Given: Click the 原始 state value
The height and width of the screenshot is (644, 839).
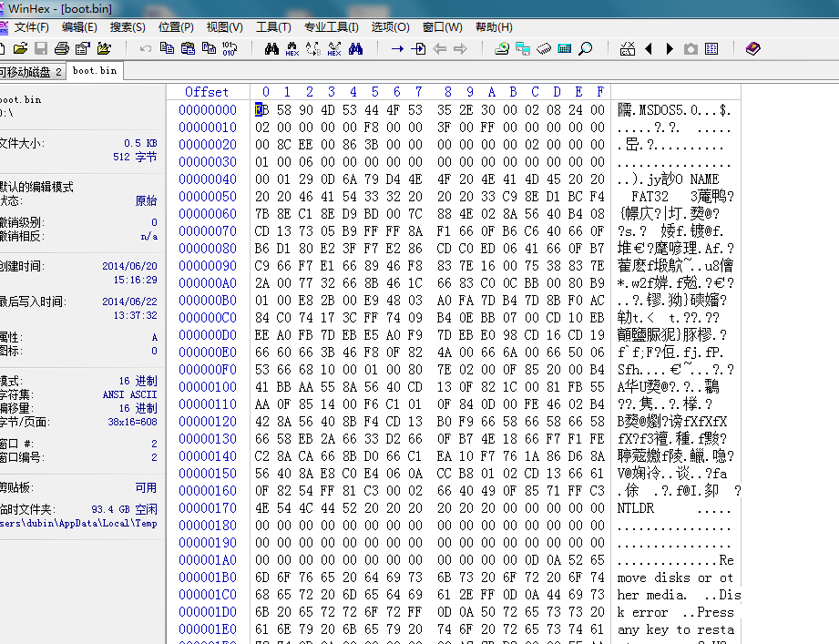Looking at the screenshot, I should pyautogui.click(x=146, y=200).
